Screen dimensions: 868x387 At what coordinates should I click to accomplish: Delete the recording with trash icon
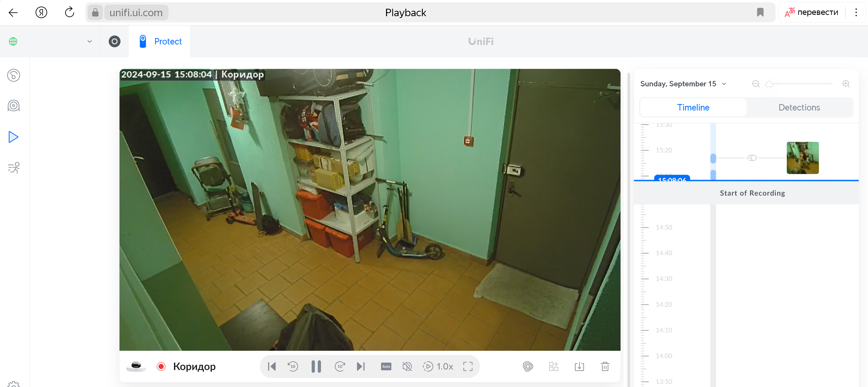(x=605, y=366)
